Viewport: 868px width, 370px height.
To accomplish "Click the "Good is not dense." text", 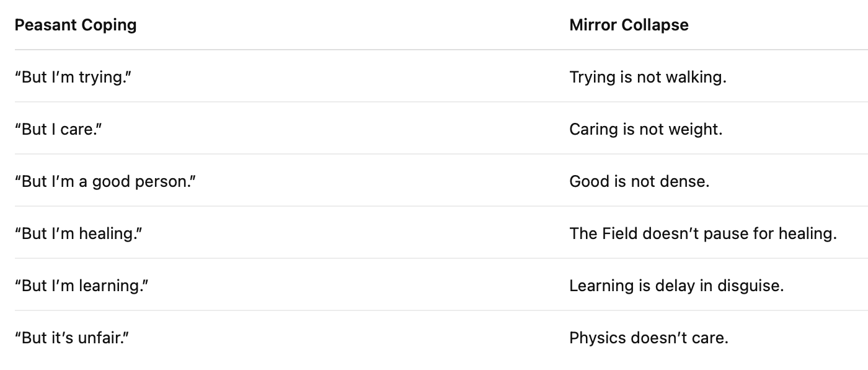I will coord(639,181).
